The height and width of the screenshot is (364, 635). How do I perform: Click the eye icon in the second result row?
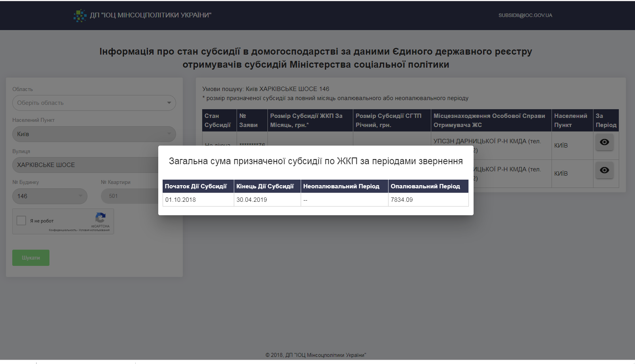point(604,170)
